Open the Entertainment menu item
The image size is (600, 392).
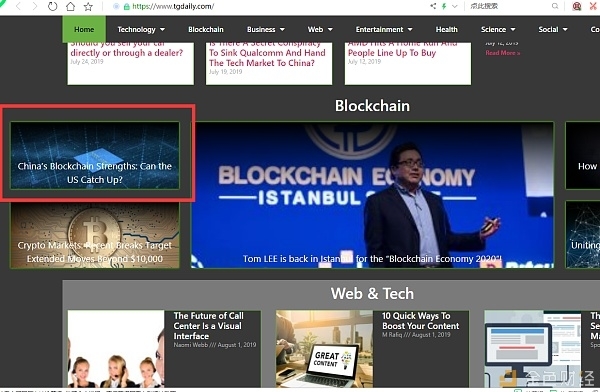[379, 29]
